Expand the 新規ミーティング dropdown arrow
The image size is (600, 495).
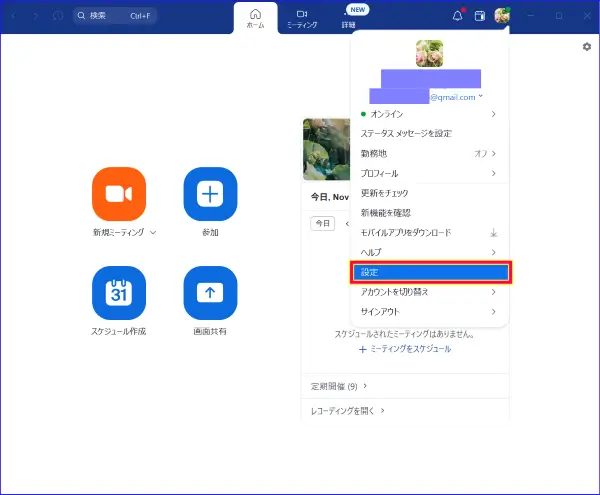[x=153, y=233]
